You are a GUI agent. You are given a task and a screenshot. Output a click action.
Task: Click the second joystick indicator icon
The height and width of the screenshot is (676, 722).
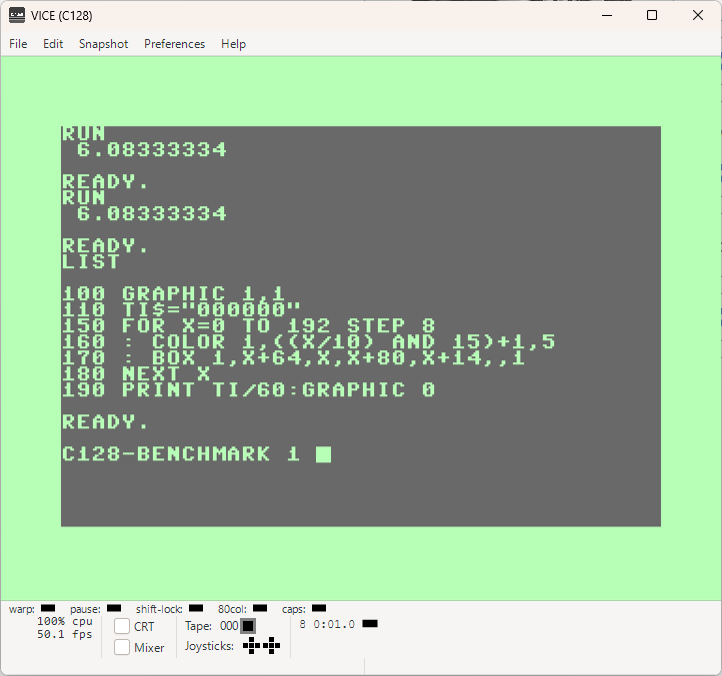click(272, 646)
